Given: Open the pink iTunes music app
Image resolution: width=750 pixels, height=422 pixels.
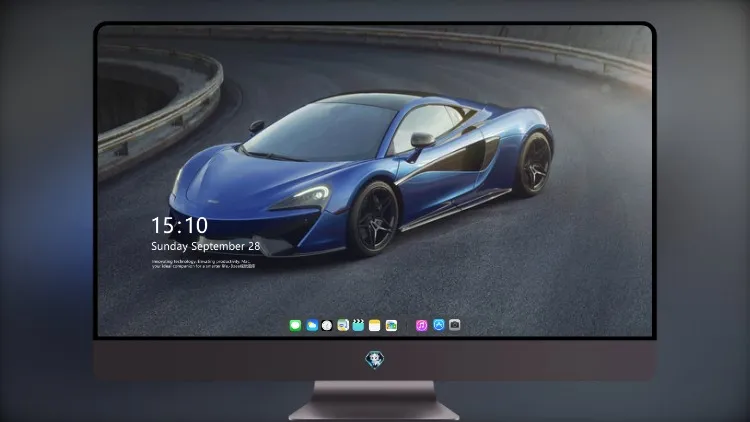Looking at the screenshot, I should pos(421,326).
